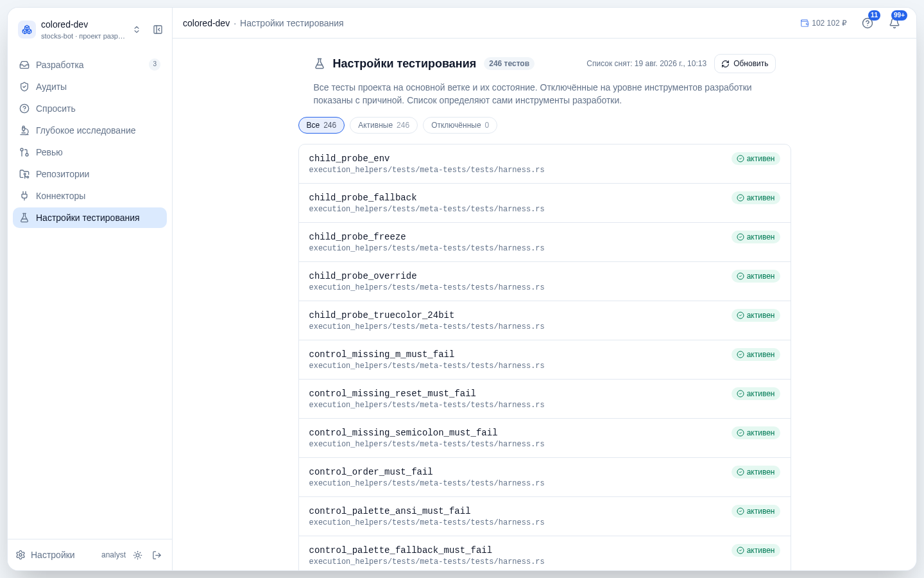
Task: Select the Все 246 filter tab
Action: [321, 125]
